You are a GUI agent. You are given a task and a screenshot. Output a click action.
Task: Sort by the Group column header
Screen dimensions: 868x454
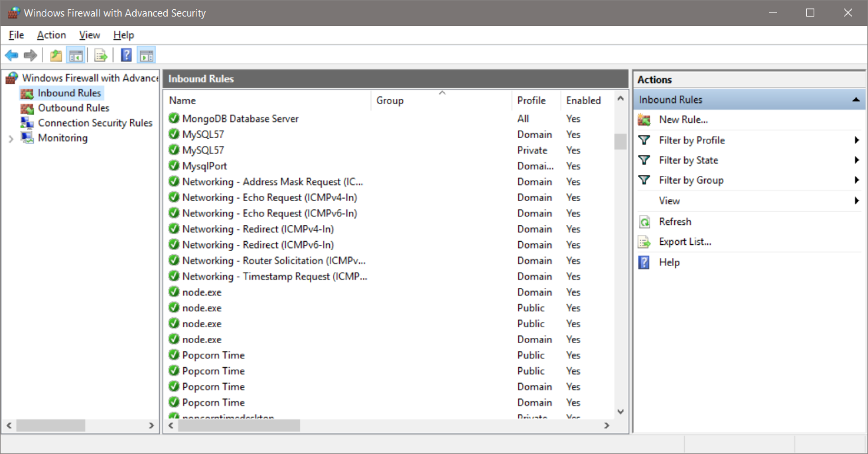441,101
